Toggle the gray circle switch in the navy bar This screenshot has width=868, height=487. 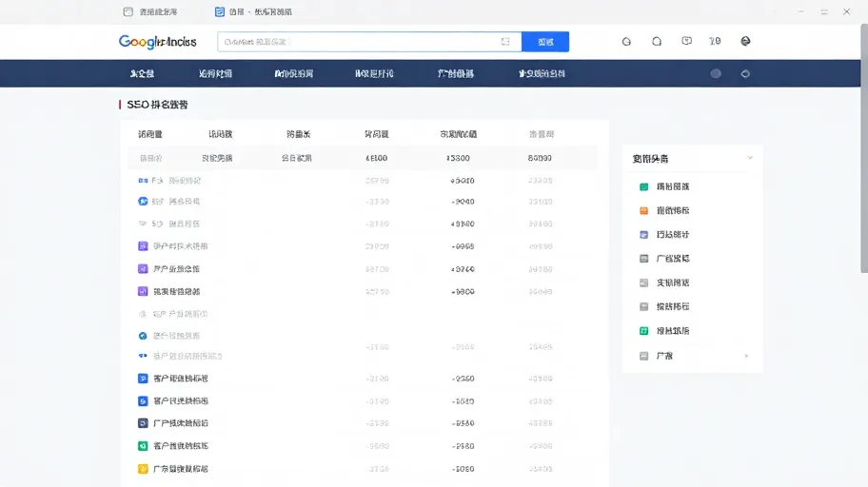716,73
